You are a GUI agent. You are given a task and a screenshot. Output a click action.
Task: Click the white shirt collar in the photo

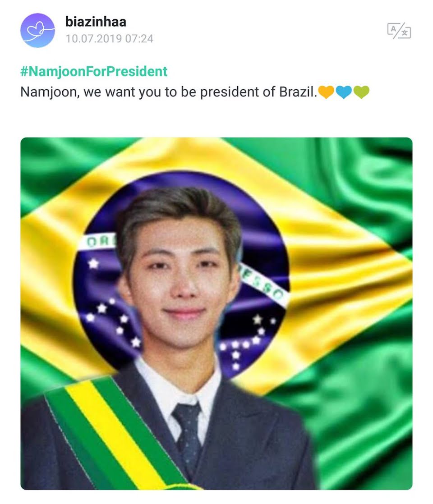tap(158, 388)
